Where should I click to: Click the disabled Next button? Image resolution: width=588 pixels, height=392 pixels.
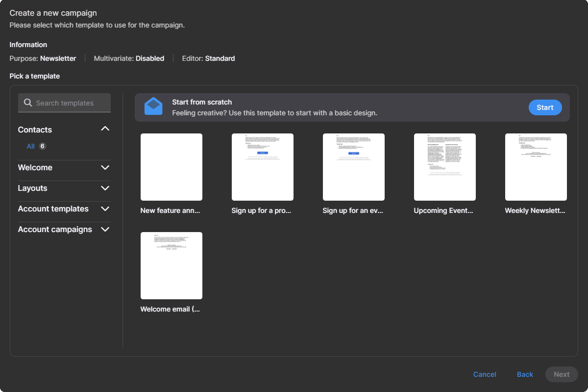561,374
